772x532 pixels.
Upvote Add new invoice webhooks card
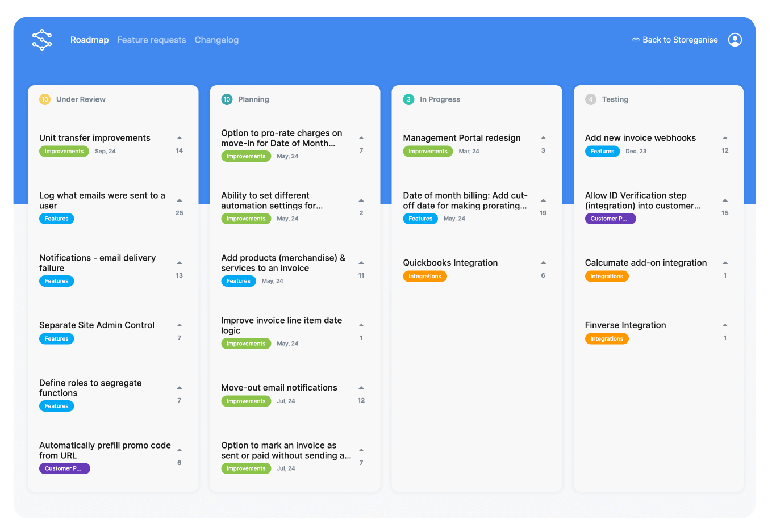725,138
